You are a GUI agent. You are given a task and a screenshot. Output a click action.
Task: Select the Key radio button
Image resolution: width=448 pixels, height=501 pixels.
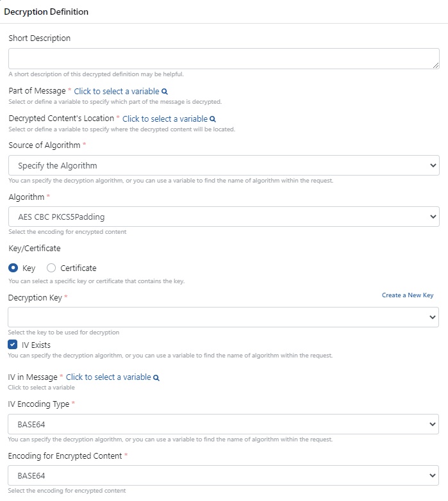click(x=13, y=268)
